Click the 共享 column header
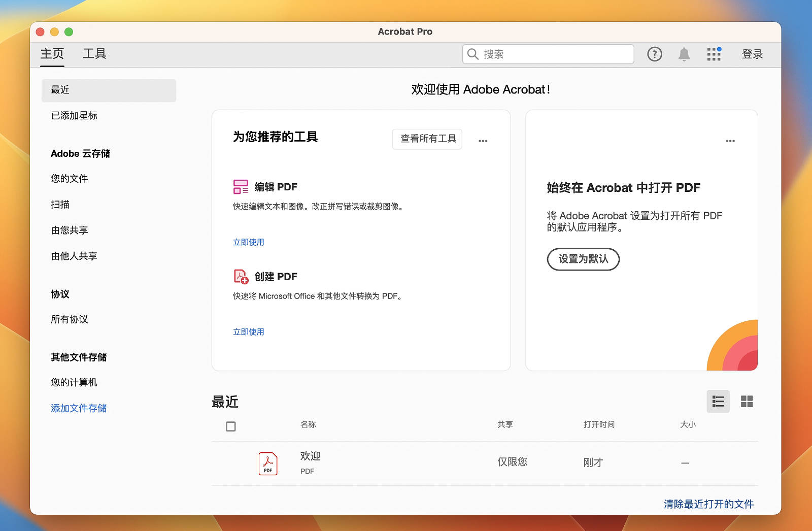This screenshot has width=812, height=531. pyautogui.click(x=505, y=424)
